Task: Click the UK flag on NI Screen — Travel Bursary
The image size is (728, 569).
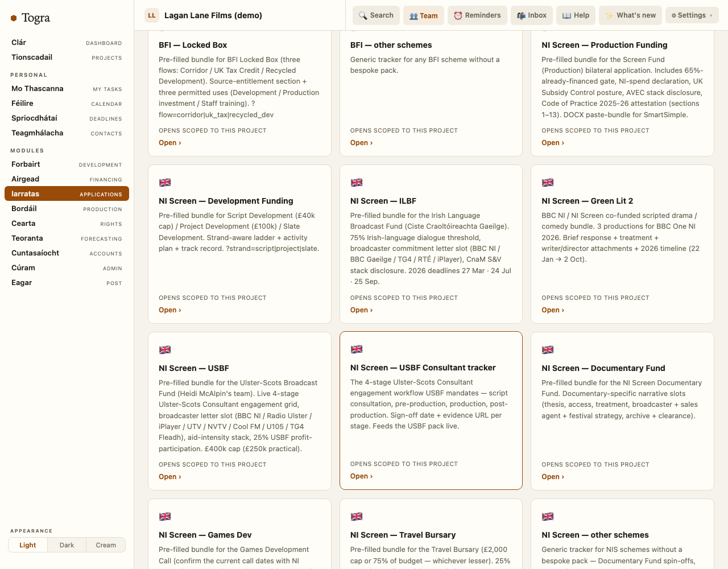Action: (x=357, y=517)
